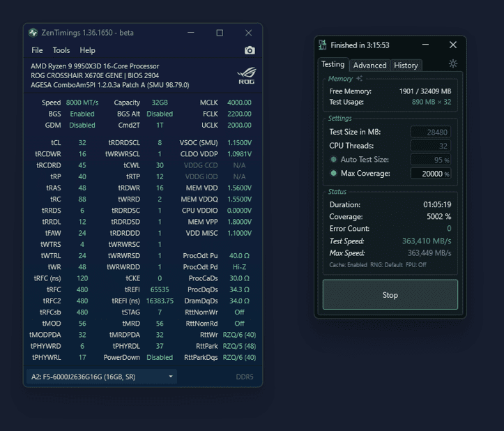Screen dimensions: 504x431
Task: Click the Free Memory 1901 / 32409 MB value
Action: click(x=425, y=91)
